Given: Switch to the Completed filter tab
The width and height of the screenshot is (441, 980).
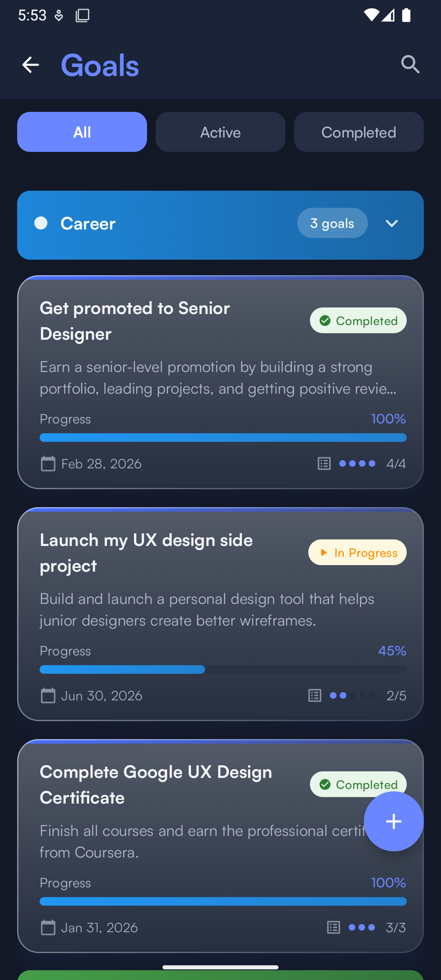Looking at the screenshot, I should (359, 132).
